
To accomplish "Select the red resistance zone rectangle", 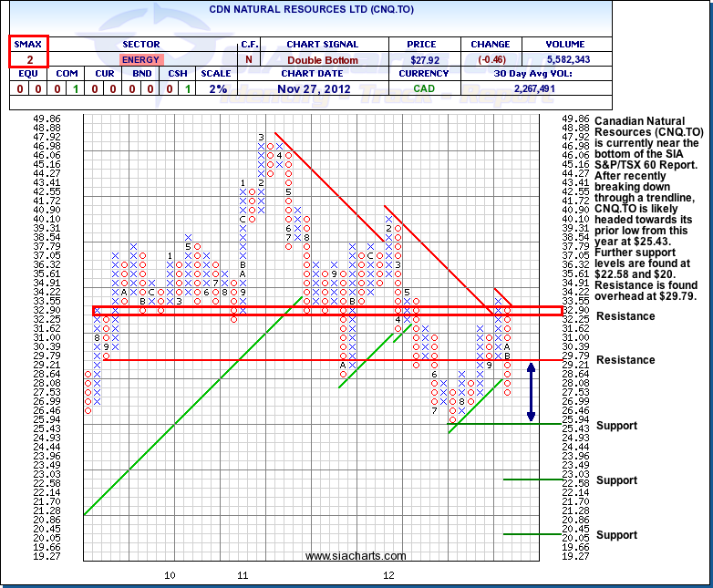I will click(327, 311).
